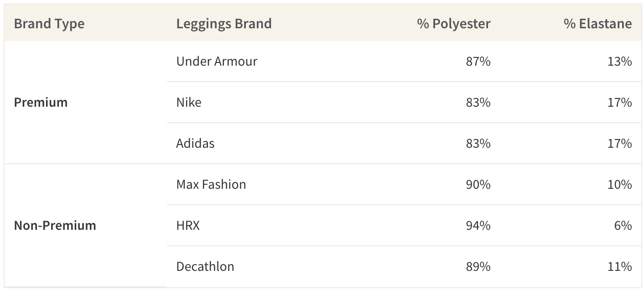Click Max Fashion's 90% polyester value
The height and width of the screenshot is (290, 644).
[x=478, y=184]
